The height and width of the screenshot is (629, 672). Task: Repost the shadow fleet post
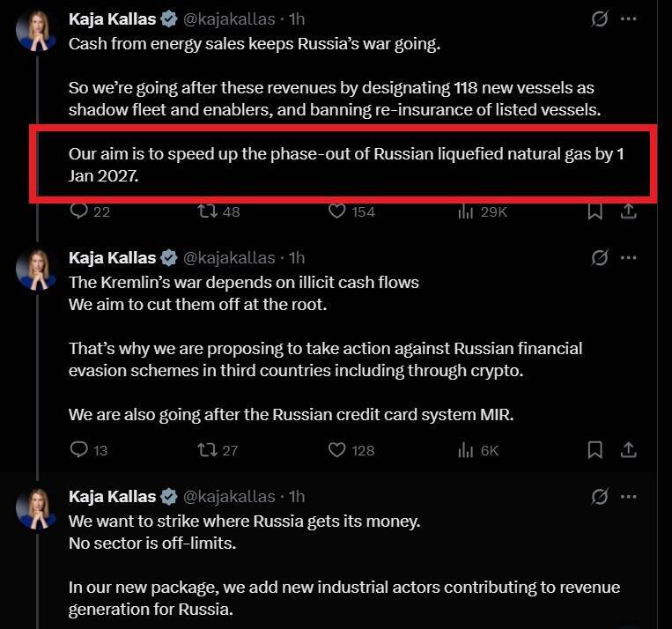[x=208, y=211]
